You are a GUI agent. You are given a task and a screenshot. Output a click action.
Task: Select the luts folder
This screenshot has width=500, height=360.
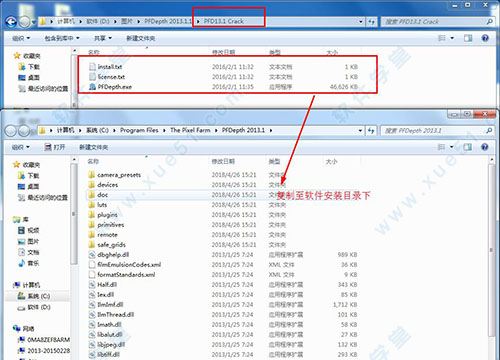pos(98,205)
